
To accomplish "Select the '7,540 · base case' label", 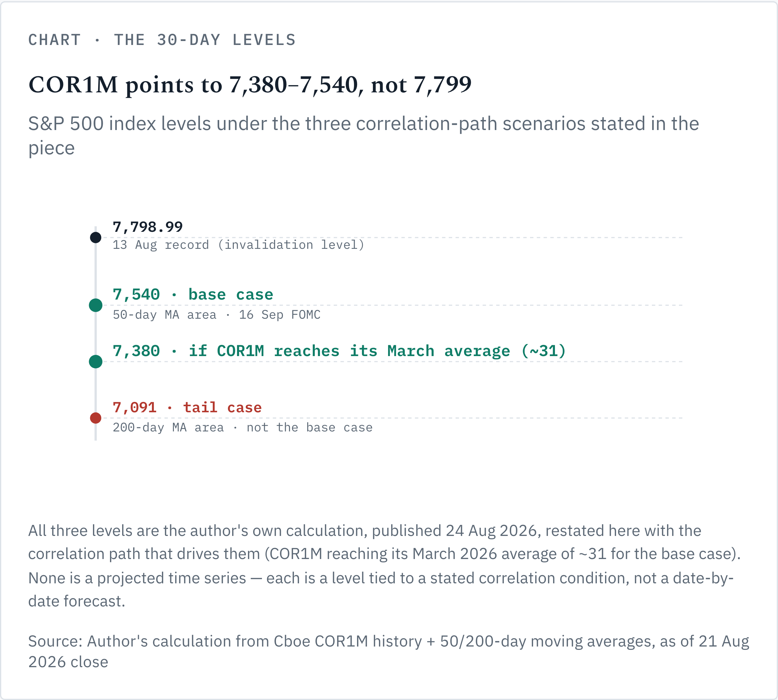I will coord(193,295).
